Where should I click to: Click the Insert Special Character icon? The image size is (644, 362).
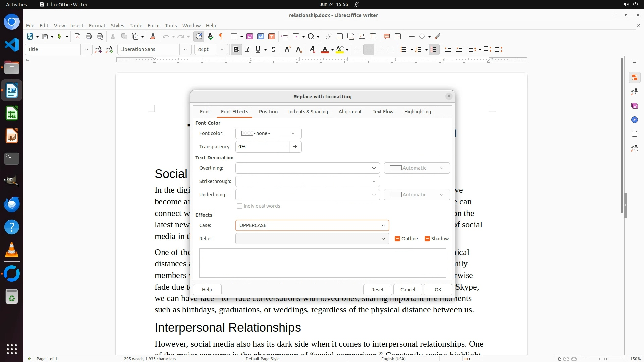click(x=311, y=36)
